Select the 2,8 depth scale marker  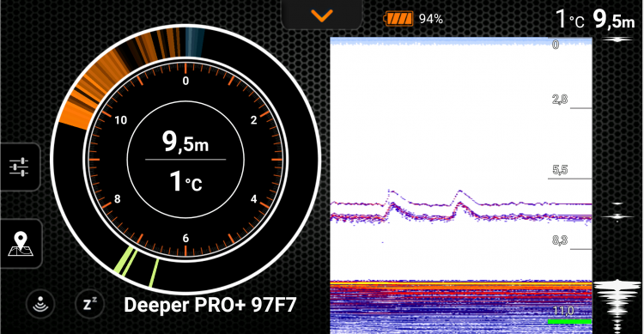560,99
